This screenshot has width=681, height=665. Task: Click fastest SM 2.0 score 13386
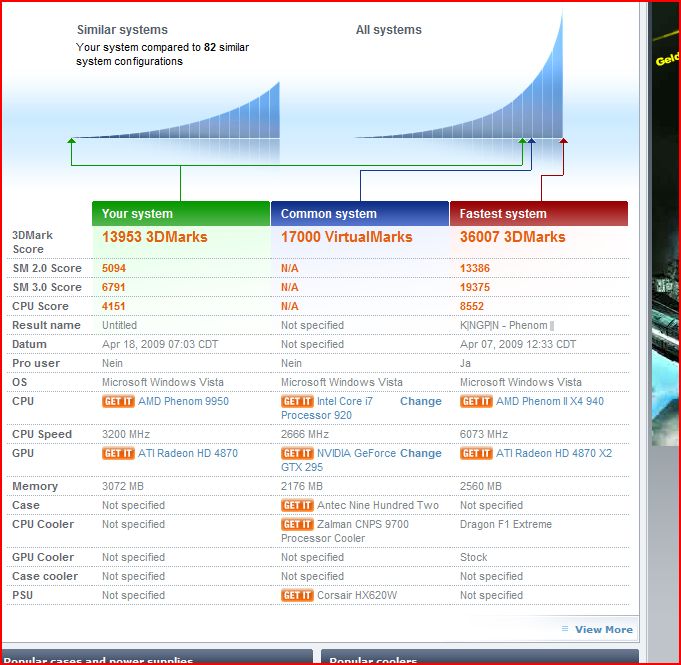(x=475, y=268)
